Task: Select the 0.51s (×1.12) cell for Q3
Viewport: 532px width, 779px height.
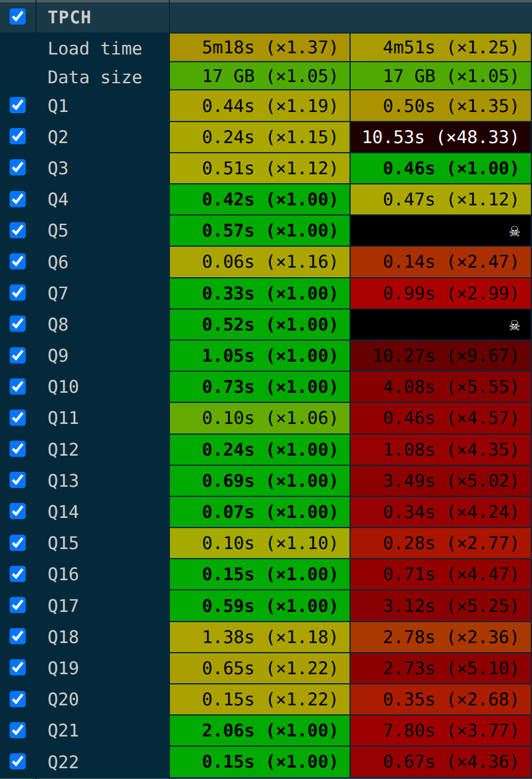Action: pos(260,168)
